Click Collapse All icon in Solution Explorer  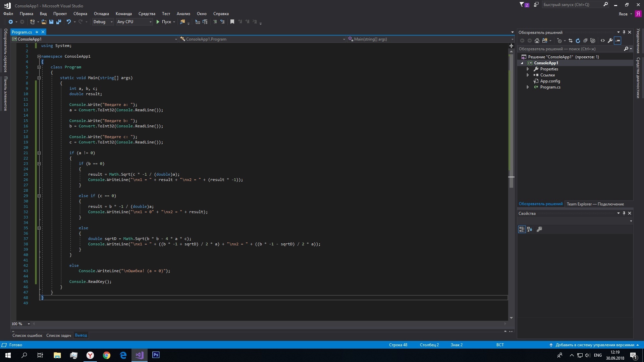585,41
